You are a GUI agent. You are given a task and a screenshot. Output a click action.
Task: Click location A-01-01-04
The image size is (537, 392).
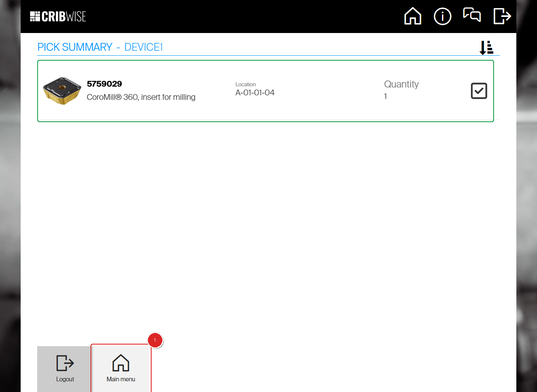(255, 93)
